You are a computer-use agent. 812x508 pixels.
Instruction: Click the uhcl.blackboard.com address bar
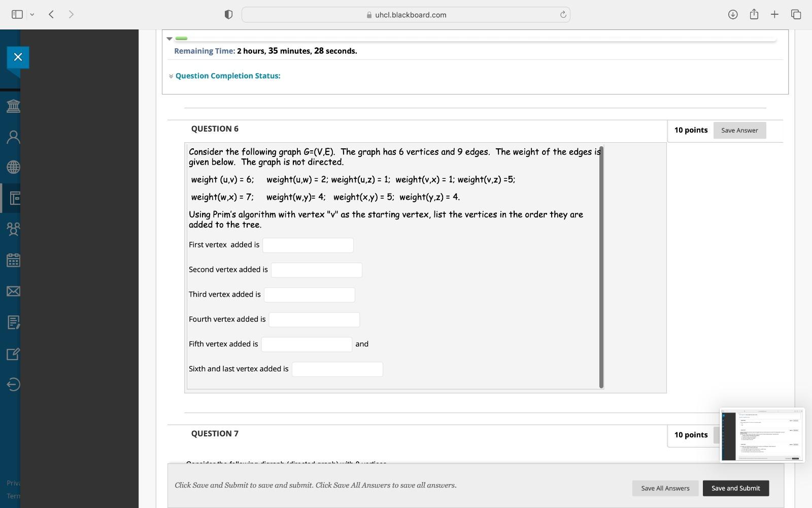click(x=406, y=15)
